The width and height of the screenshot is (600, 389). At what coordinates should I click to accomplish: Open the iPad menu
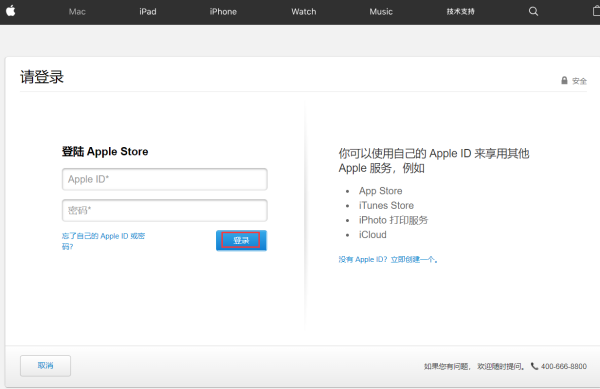[x=148, y=12]
